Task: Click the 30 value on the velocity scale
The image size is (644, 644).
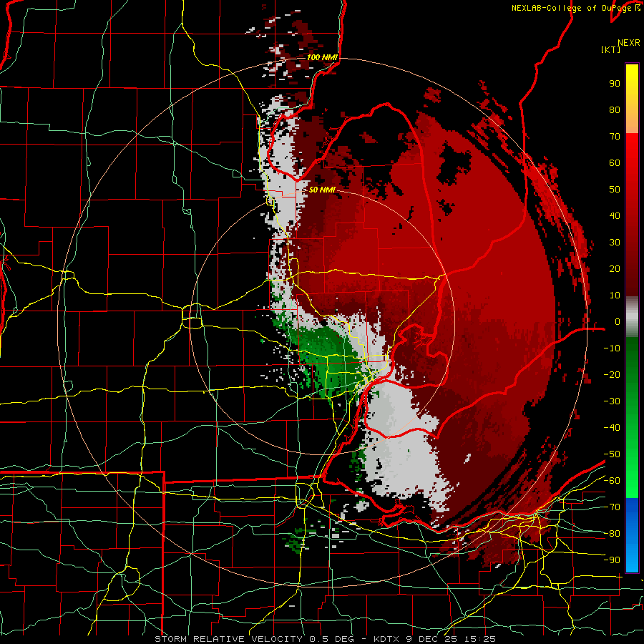Action: [615, 243]
